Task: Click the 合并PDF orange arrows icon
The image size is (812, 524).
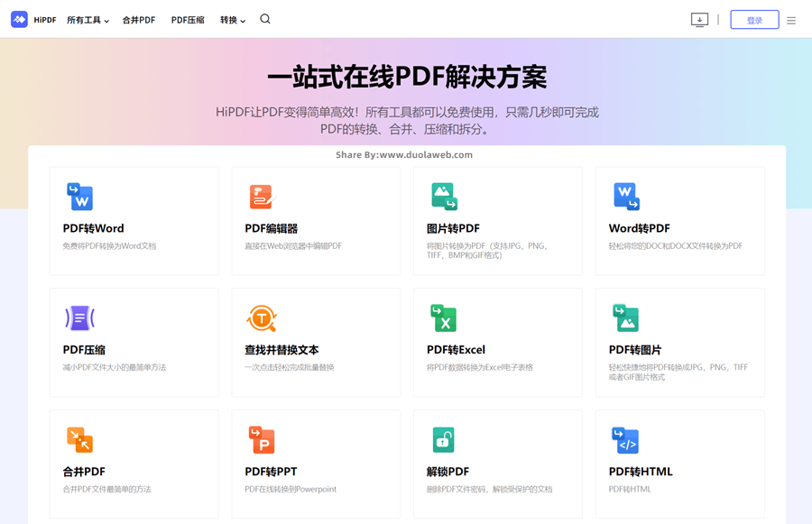Action: tap(79, 439)
